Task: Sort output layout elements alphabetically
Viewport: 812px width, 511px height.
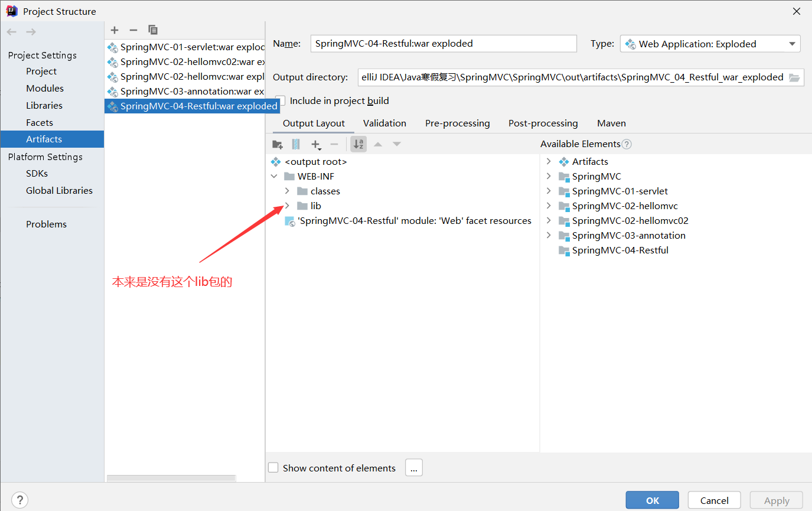Action: tap(358, 144)
